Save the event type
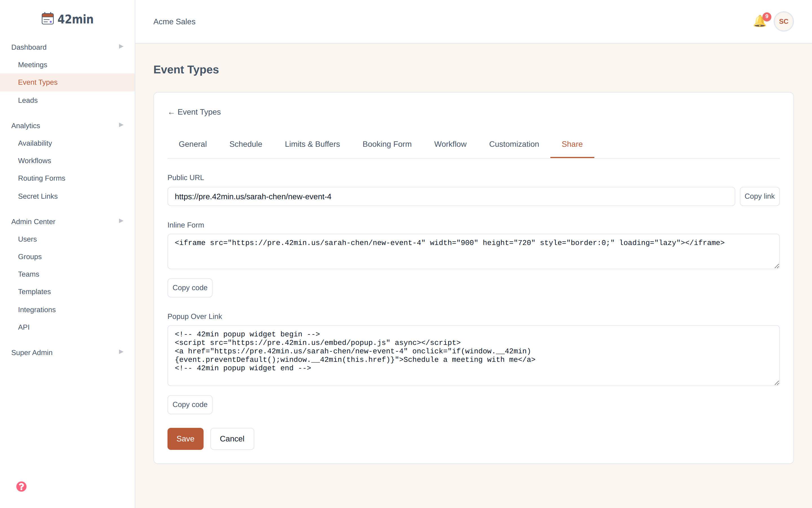The image size is (812, 508). click(185, 439)
